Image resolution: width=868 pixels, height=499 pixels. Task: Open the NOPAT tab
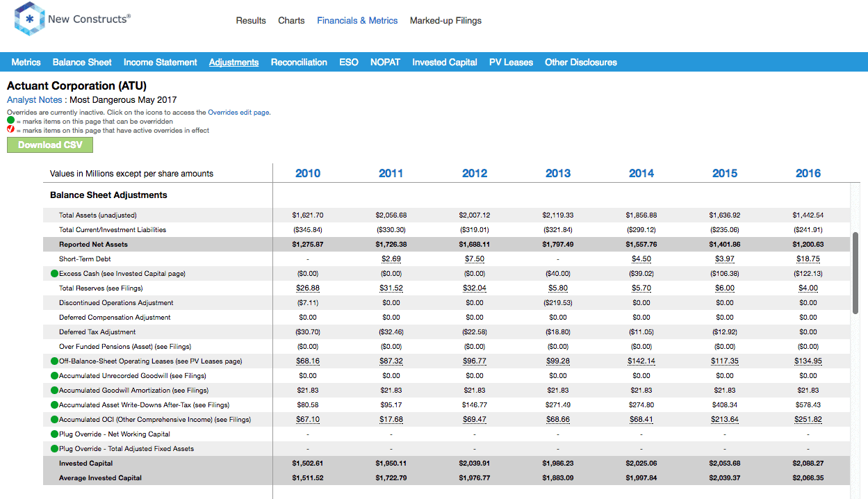(385, 63)
